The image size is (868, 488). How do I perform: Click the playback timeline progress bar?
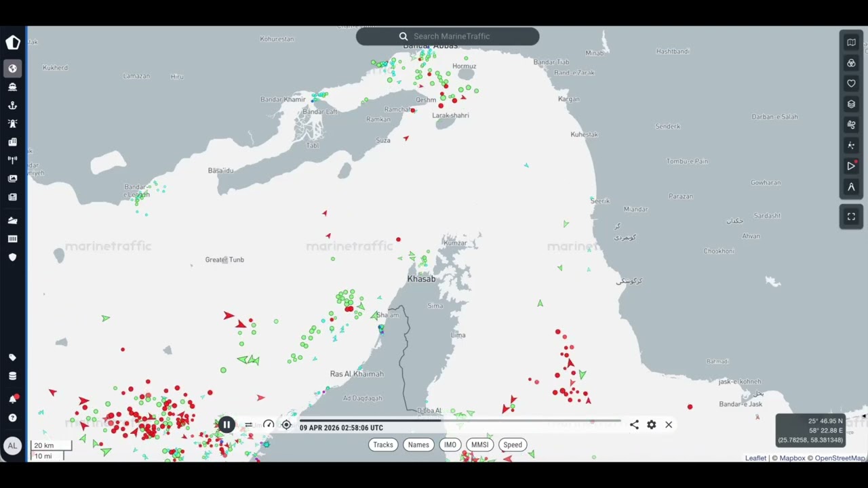tap(461, 420)
